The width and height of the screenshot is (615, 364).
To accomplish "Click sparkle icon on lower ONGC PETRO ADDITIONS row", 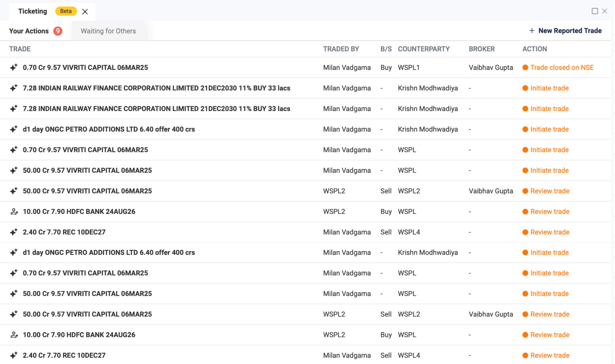I will pos(14,252).
